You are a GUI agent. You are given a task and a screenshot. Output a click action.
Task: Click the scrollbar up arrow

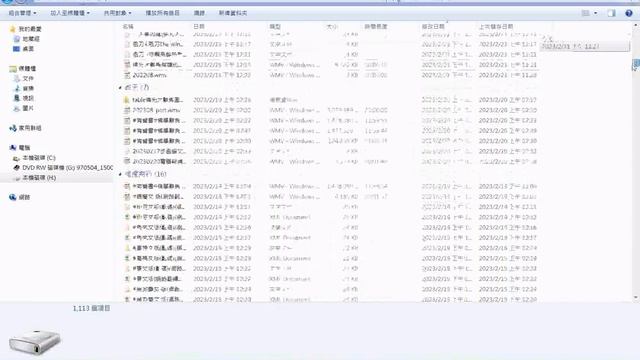[636, 26]
